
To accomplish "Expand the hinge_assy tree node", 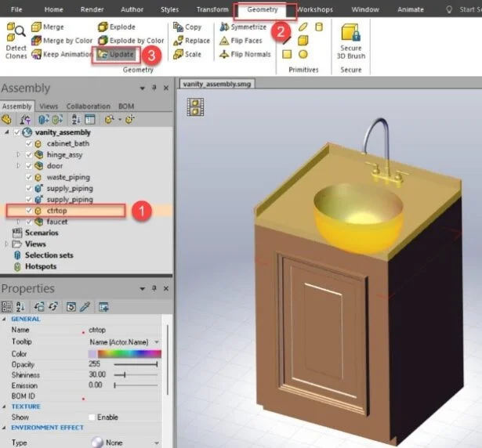I will coord(18,154).
